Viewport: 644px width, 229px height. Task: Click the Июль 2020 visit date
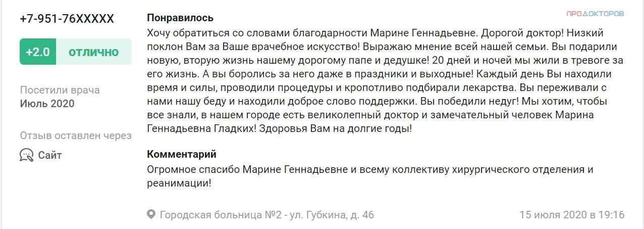point(47,104)
